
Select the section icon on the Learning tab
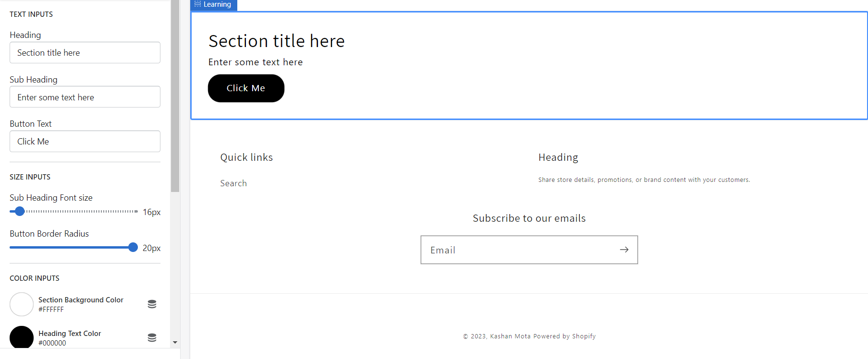(196, 4)
